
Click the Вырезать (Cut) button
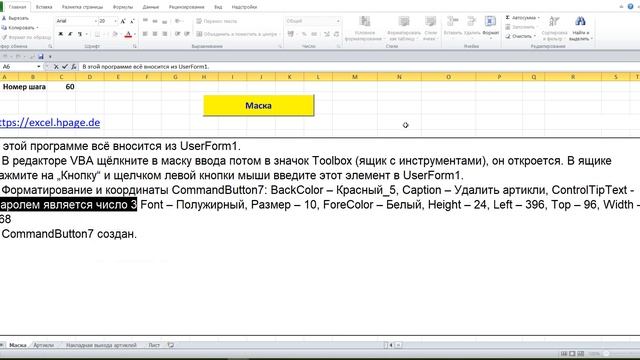[16, 18]
